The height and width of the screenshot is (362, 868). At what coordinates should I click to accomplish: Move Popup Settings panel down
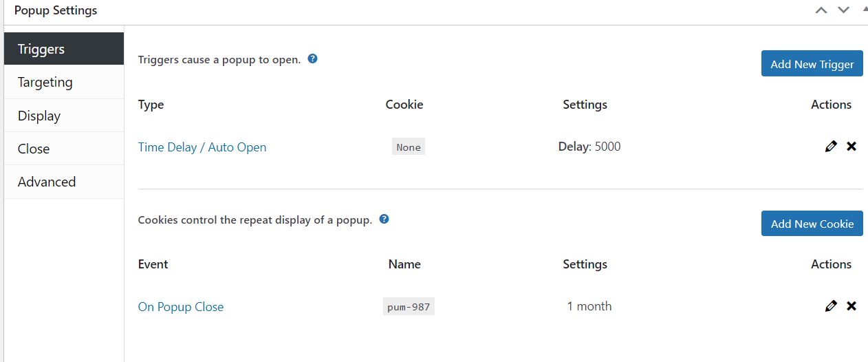pos(843,10)
